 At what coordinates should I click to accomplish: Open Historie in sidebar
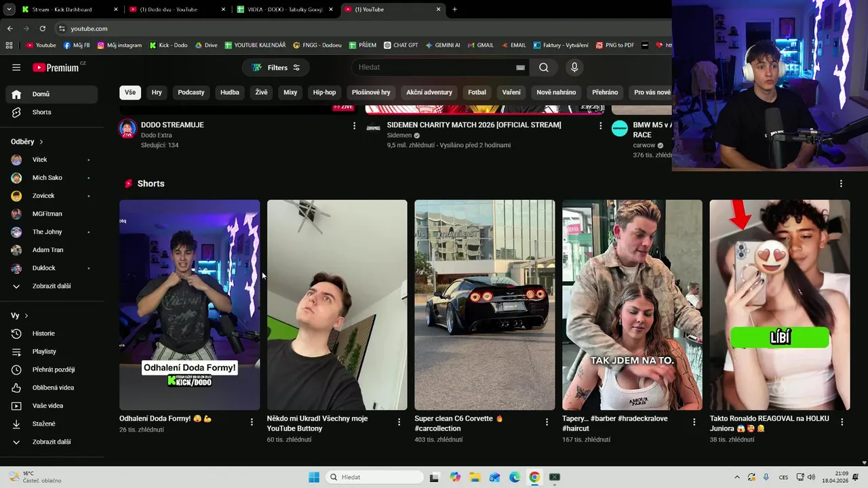(52, 333)
